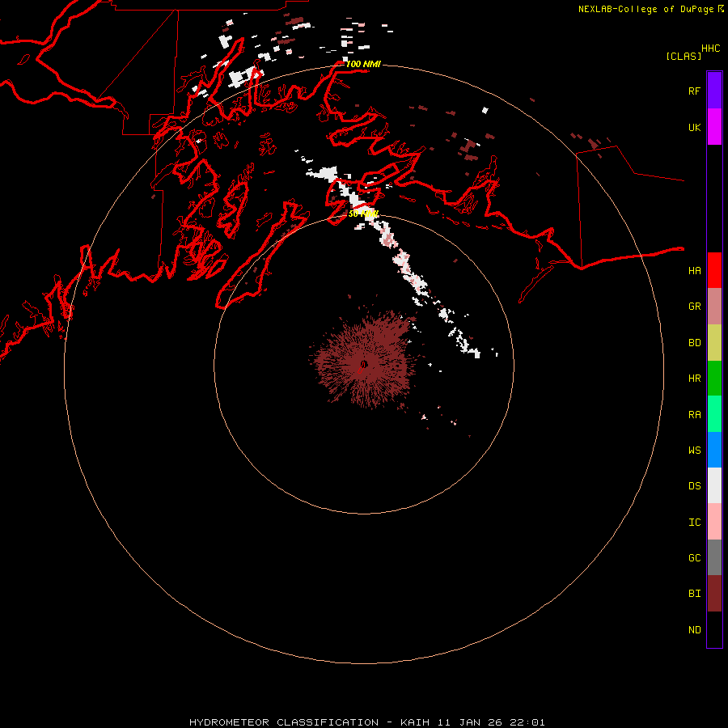Click the IC legend label

(x=694, y=523)
